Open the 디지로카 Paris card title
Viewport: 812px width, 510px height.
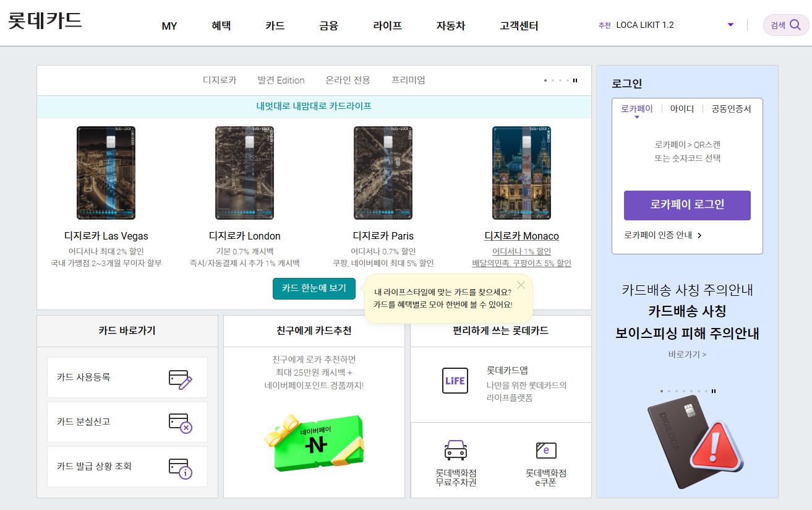tap(383, 236)
